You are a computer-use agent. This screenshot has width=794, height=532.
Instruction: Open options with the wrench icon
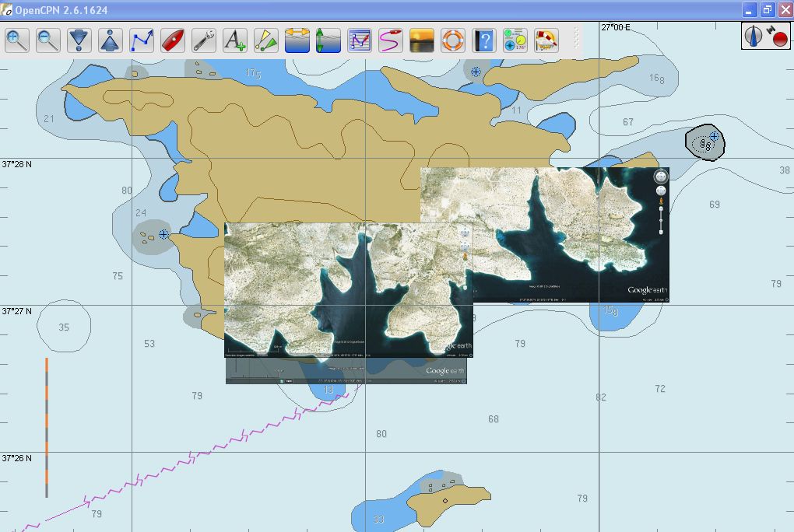point(204,40)
